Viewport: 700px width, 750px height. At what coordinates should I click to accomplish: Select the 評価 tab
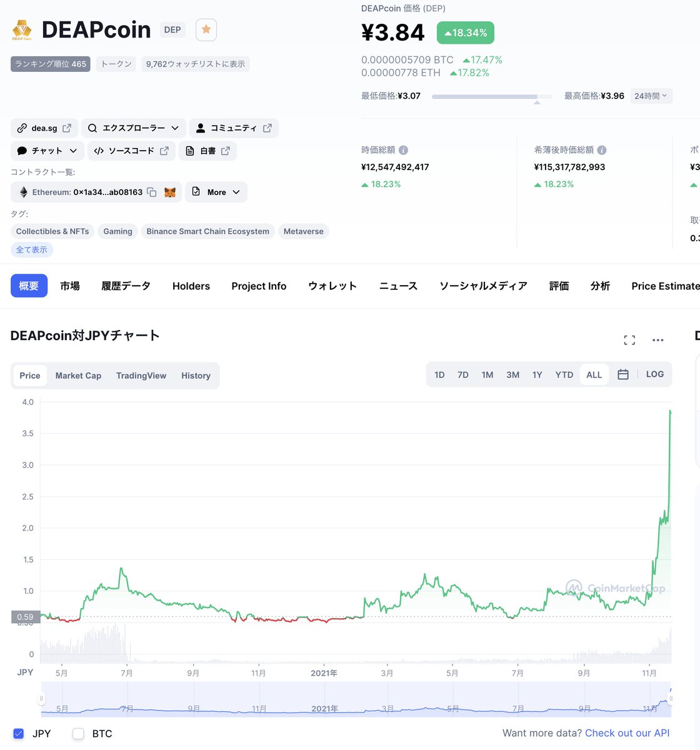(x=559, y=286)
